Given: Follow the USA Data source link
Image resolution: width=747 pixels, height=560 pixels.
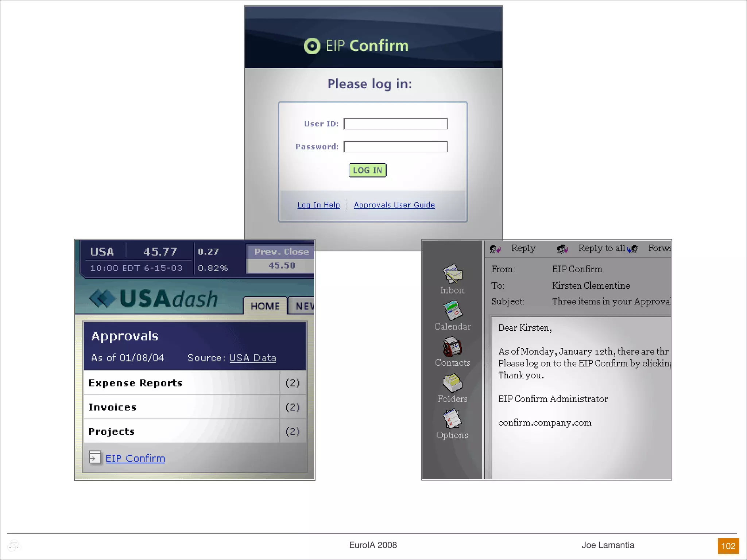Looking at the screenshot, I should coord(252,358).
